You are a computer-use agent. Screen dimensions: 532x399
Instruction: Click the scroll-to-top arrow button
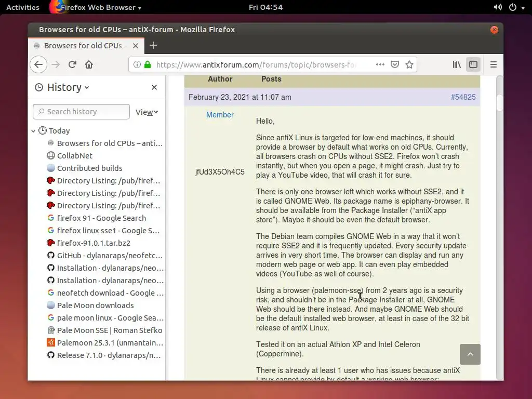470,354
